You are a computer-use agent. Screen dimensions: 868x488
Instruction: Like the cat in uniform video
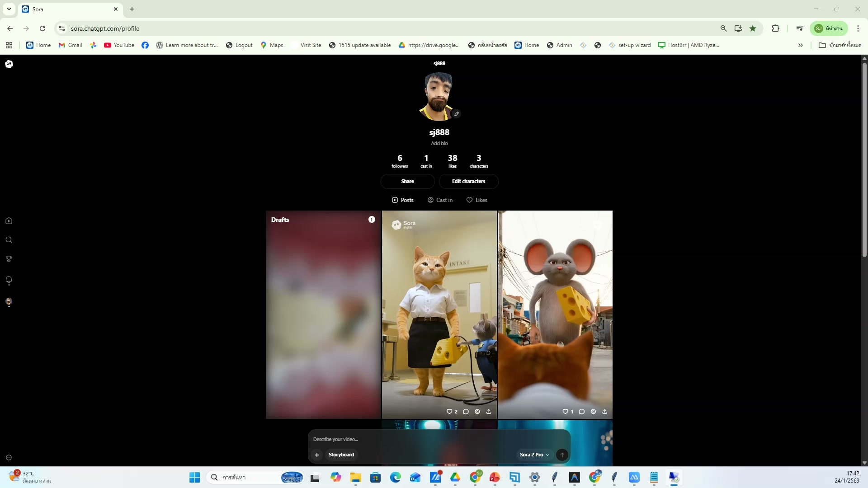(x=449, y=412)
